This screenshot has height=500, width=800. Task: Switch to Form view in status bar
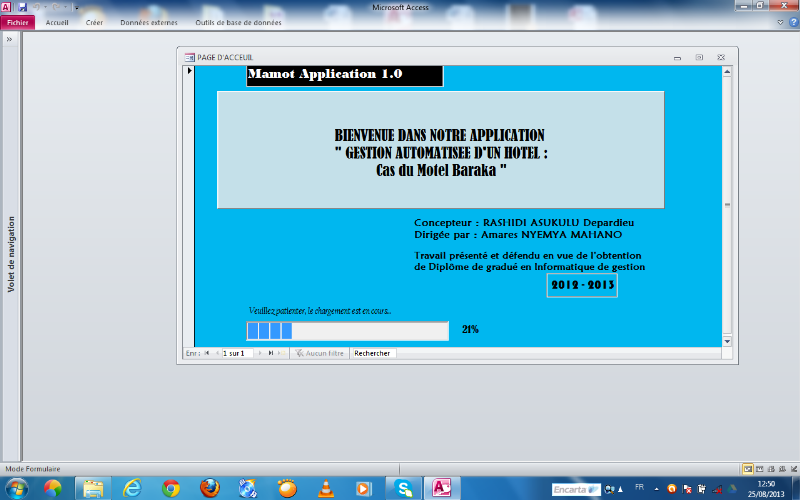click(x=747, y=469)
